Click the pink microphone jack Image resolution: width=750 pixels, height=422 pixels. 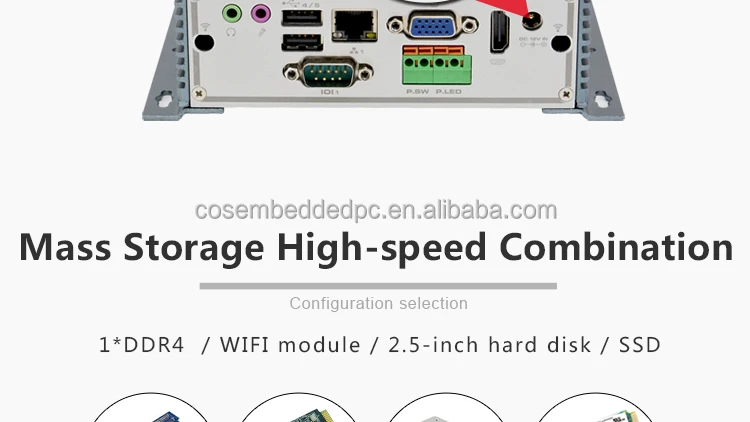(261, 13)
